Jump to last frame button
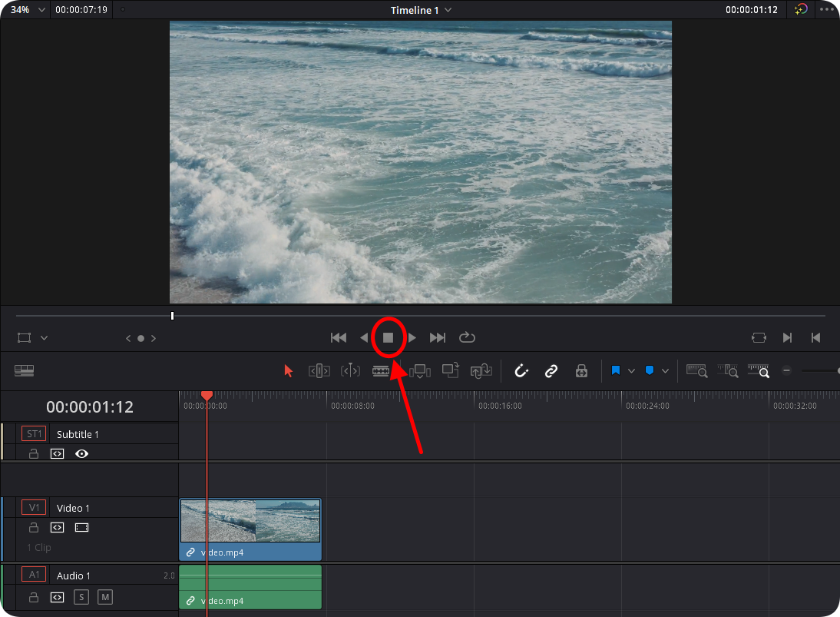840x617 pixels. (x=437, y=338)
